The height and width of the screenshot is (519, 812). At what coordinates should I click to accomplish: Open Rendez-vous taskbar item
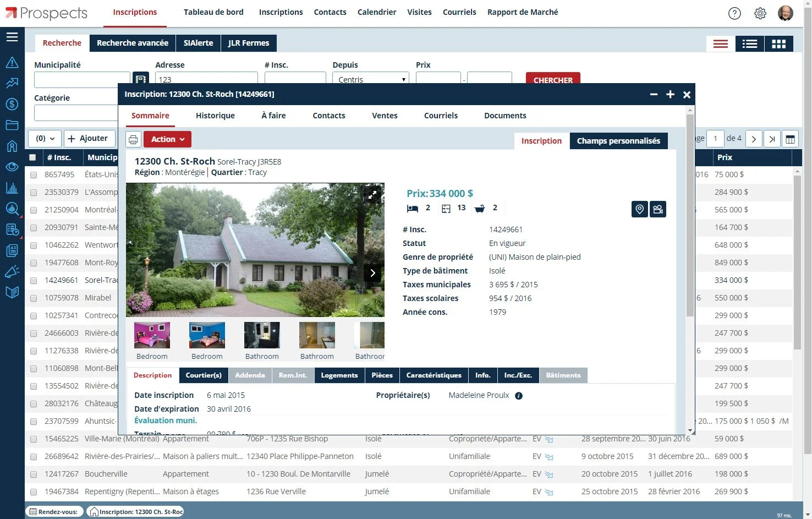point(54,512)
